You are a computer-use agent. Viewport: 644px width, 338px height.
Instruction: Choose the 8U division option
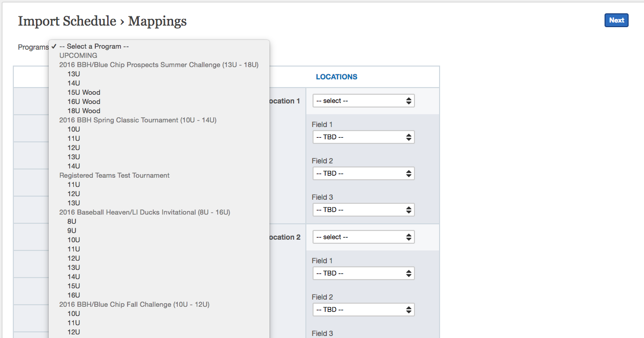point(159,221)
